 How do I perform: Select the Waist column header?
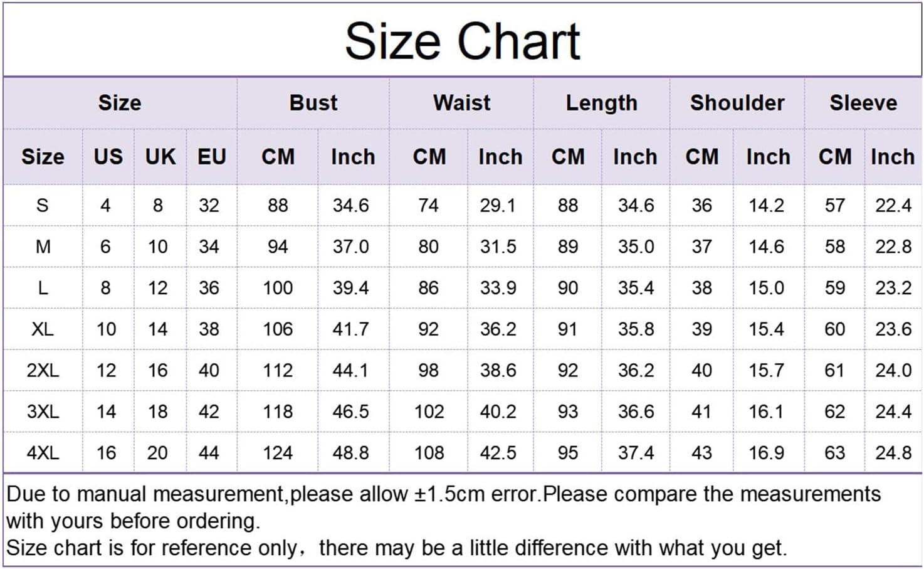click(x=461, y=103)
